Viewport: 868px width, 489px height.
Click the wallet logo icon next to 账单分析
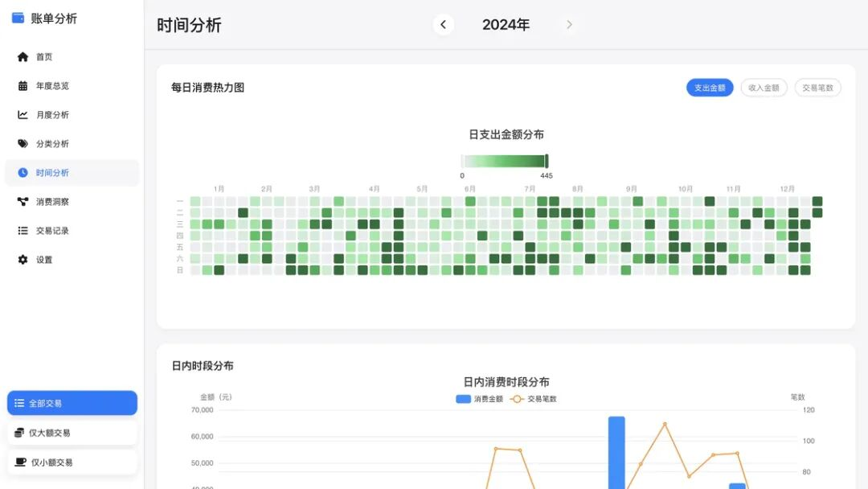[18, 18]
